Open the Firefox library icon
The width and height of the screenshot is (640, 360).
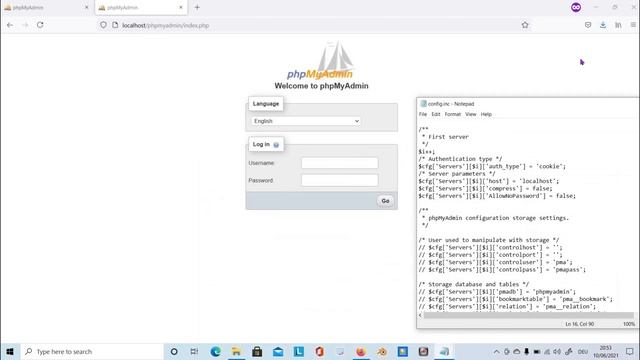[618, 25]
